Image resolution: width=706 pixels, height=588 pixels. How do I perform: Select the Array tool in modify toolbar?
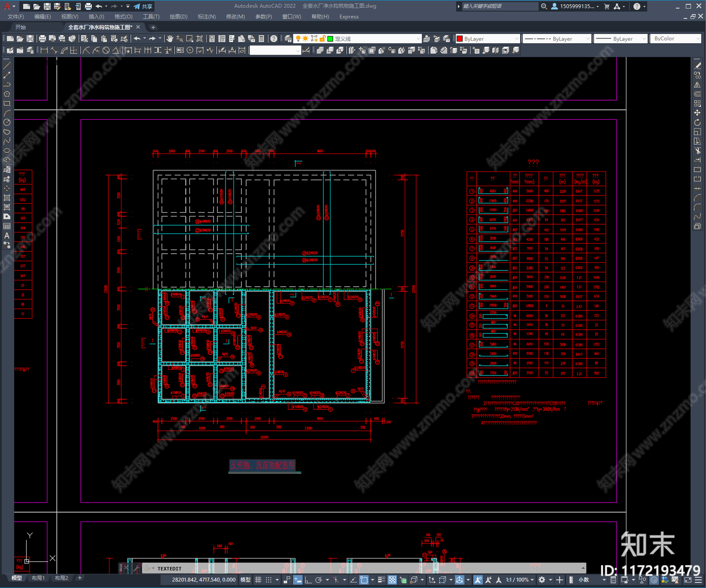[x=697, y=103]
